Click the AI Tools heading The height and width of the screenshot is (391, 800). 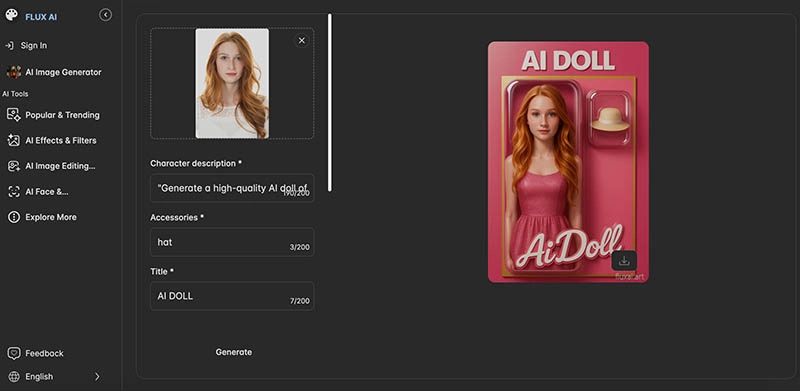point(15,94)
